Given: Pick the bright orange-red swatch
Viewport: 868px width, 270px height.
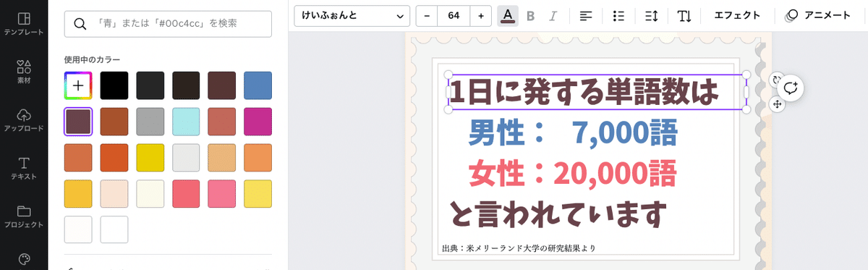Looking at the screenshot, I should (x=114, y=158).
